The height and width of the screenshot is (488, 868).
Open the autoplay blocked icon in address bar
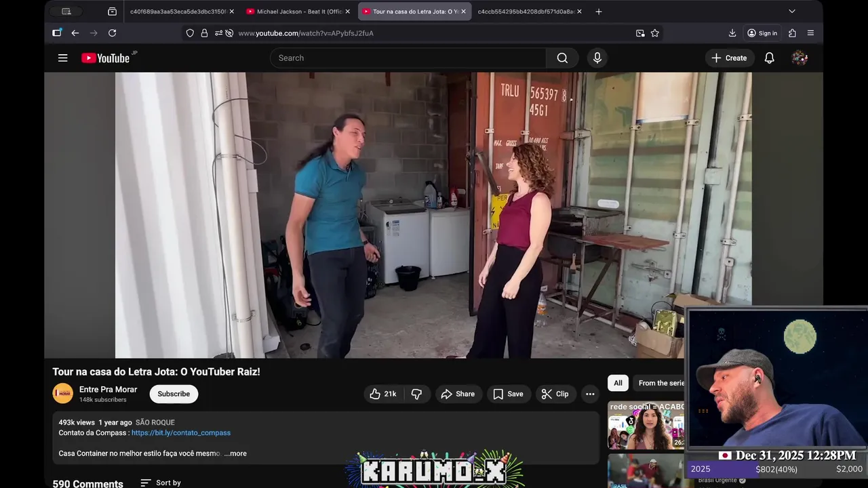tap(229, 33)
